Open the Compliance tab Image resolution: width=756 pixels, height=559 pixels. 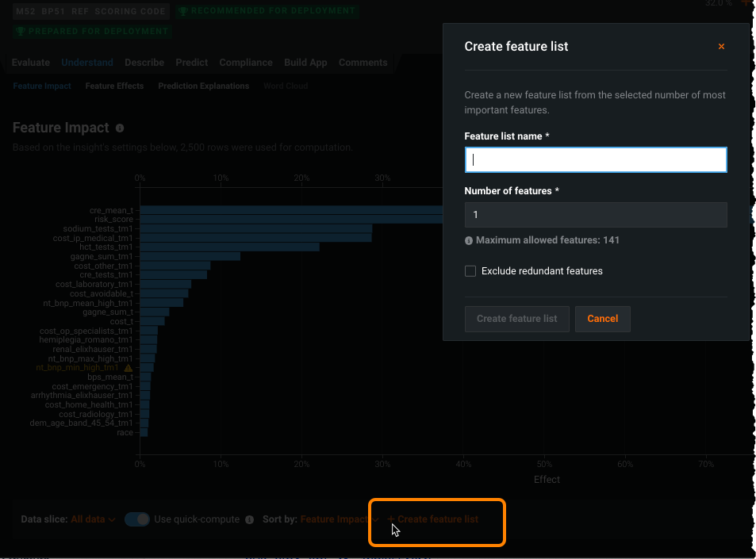(x=245, y=63)
